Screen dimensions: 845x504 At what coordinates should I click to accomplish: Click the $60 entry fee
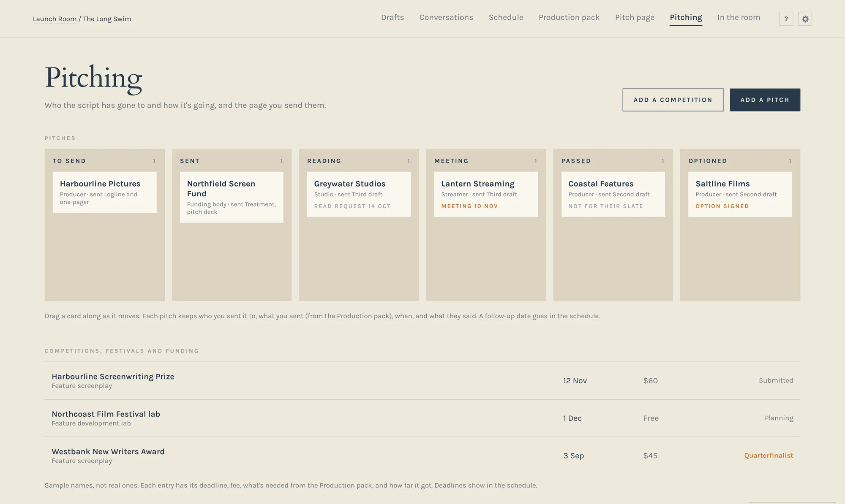[x=650, y=381]
